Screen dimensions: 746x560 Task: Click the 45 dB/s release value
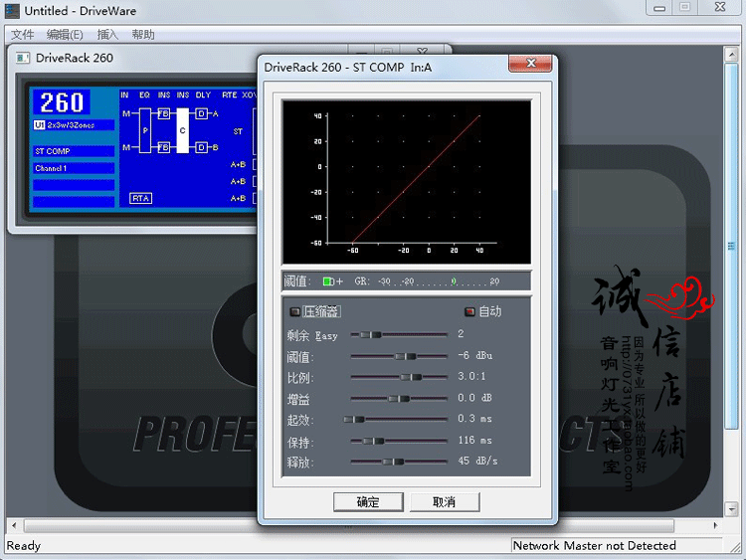(477, 461)
